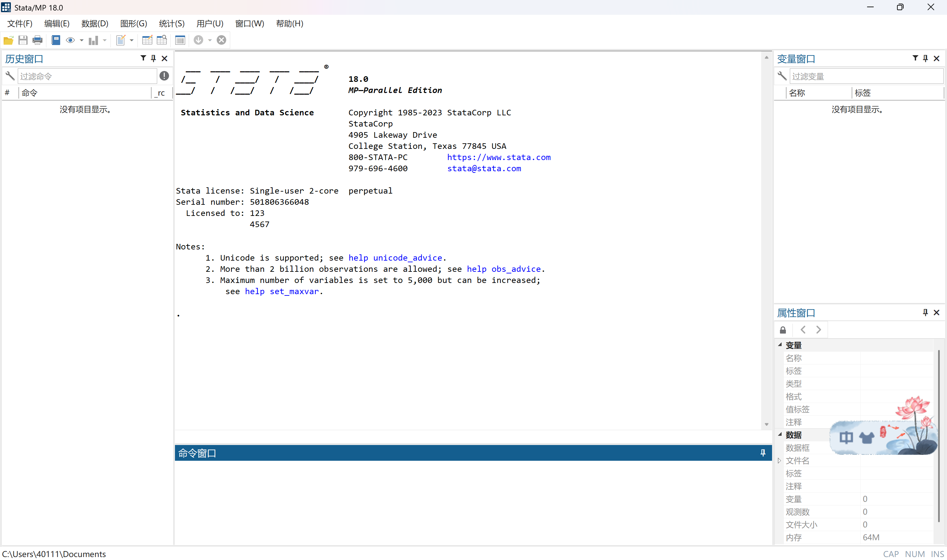
Task: Open the Graph dropdown arrow
Action: (x=105, y=40)
